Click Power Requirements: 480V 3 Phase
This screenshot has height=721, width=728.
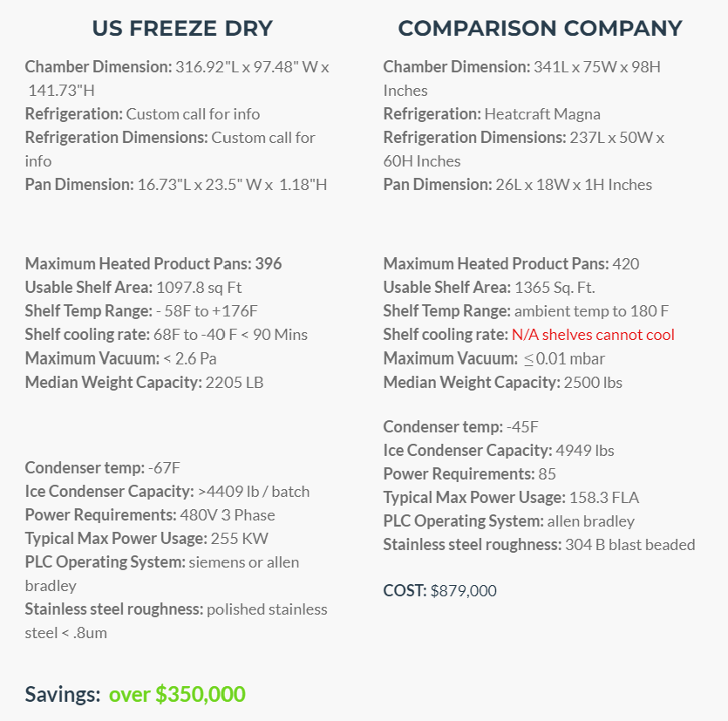[150, 515]
